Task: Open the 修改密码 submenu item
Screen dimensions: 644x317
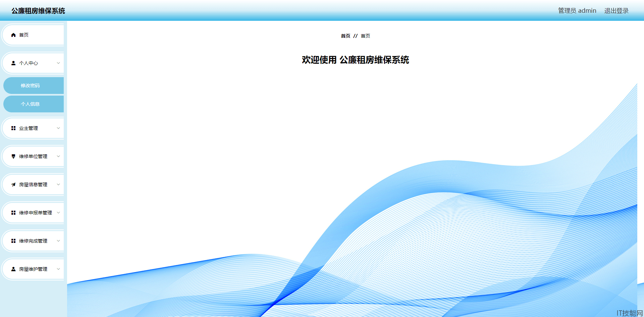Action: (34, 86)
